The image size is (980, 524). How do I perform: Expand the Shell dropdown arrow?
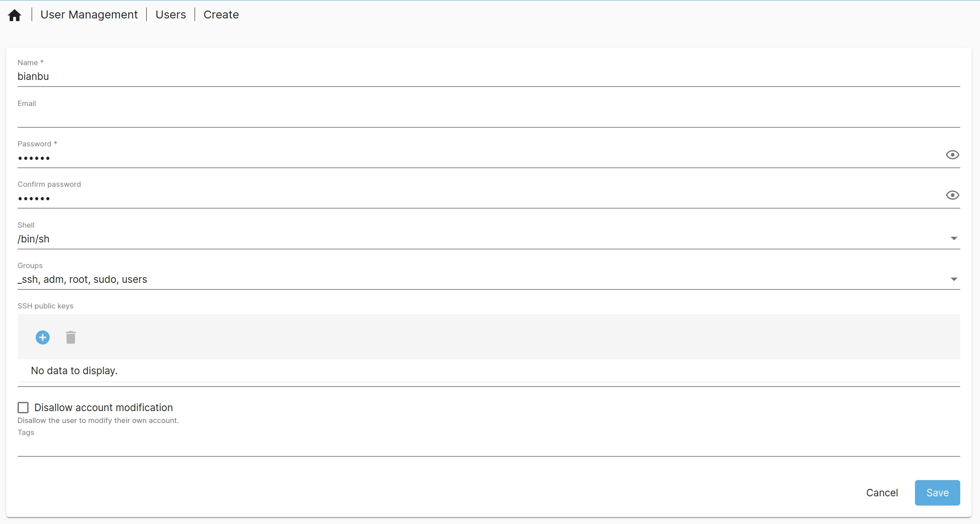click(954, 239)
